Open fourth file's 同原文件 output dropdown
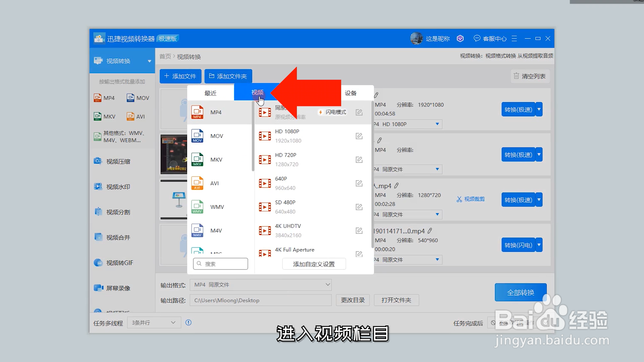The width and height of the screenshot is (644, 362). [x=408, y=260]
